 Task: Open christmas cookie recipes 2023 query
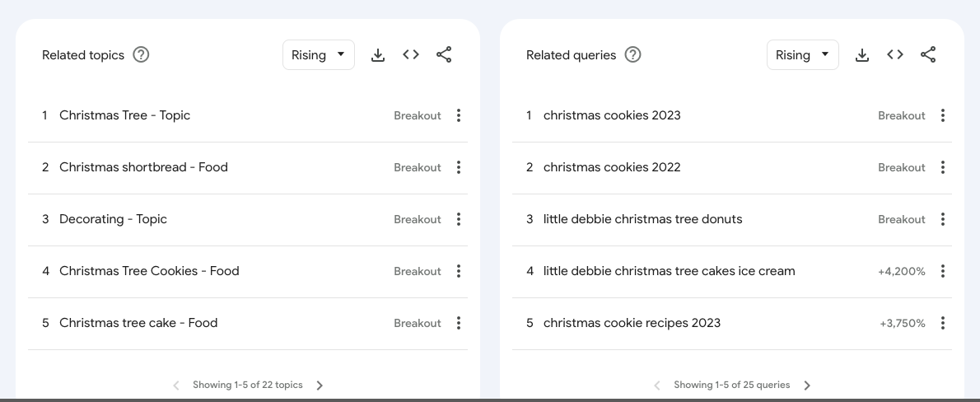[632, 323]
